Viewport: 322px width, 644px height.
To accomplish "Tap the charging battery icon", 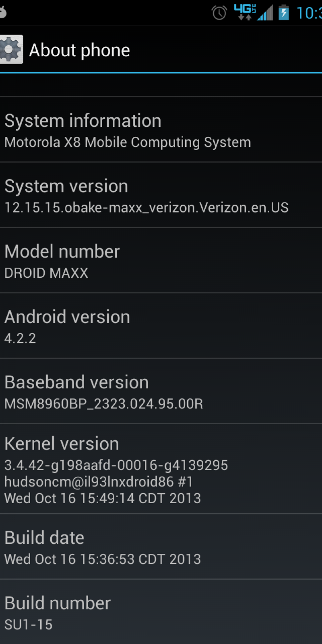I will pos(284,12).
